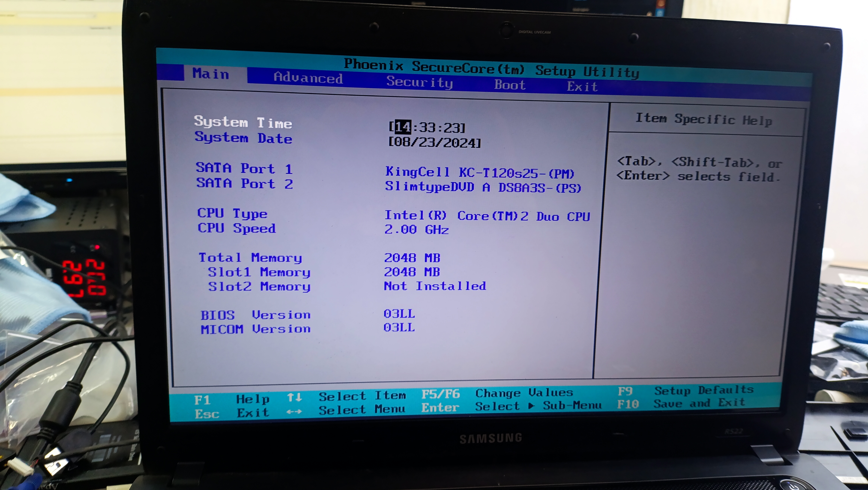Select the SATA Port 1 entry
868x490 pixels.
[x=244, y=168]
